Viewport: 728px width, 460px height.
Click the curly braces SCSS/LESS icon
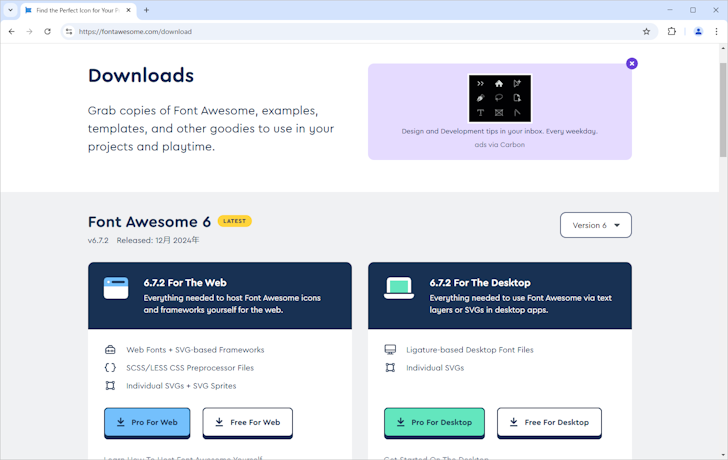click(x=110, y=368)
